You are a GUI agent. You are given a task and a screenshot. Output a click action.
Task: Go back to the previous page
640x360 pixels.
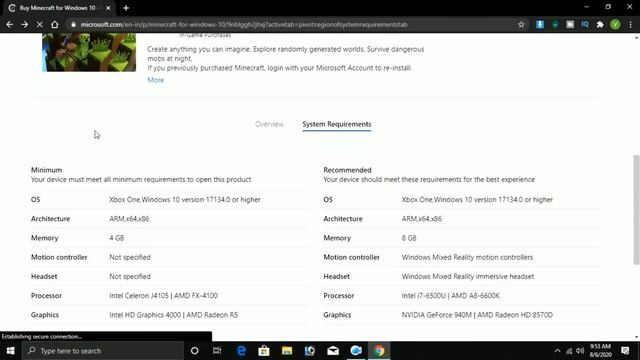coord(9,24)
